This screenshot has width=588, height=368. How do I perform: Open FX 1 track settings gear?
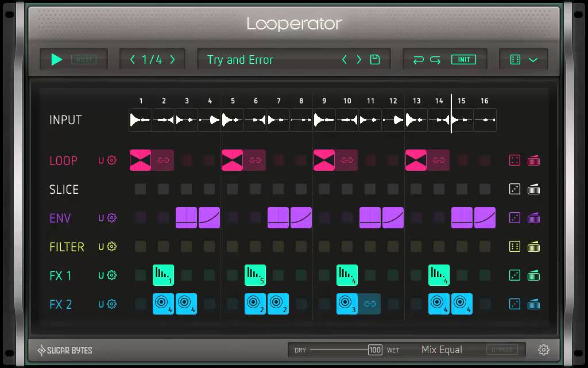click(112, 275)
